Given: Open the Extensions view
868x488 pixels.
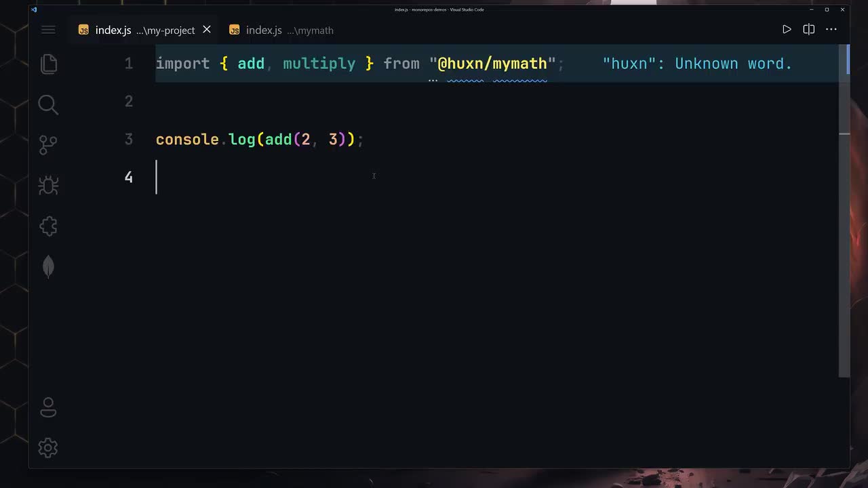Looking at the screenshot, I should 48,226.
